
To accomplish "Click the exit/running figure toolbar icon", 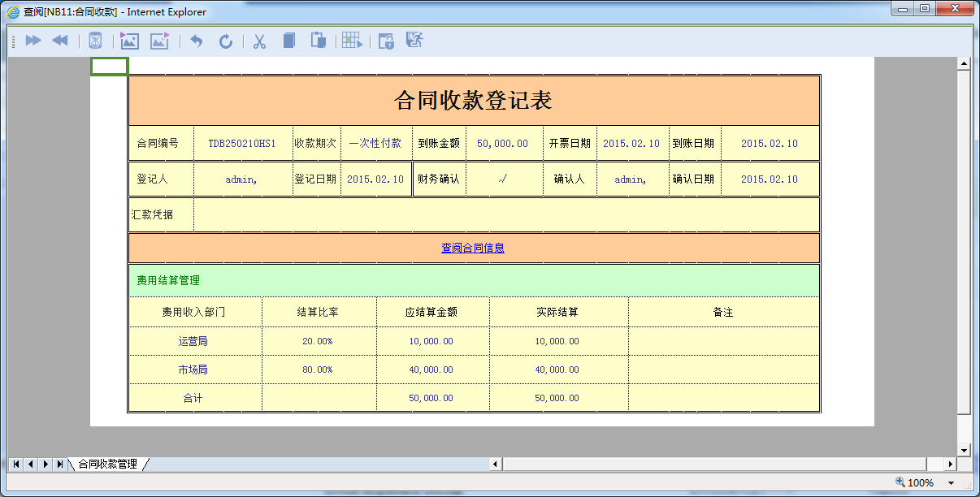I will [x=414, y=41].
